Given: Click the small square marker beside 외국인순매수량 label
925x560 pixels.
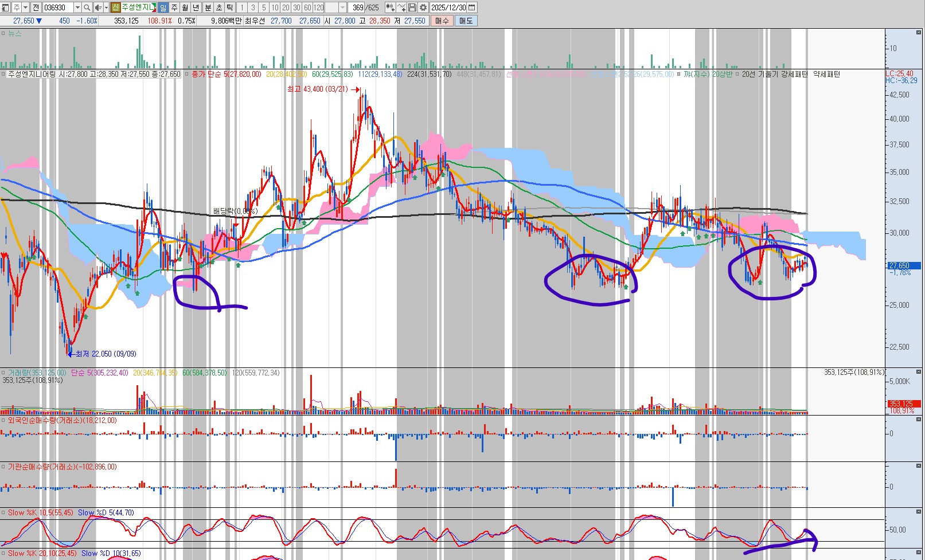Looking at the screenshot, I should tap(3, 420).
